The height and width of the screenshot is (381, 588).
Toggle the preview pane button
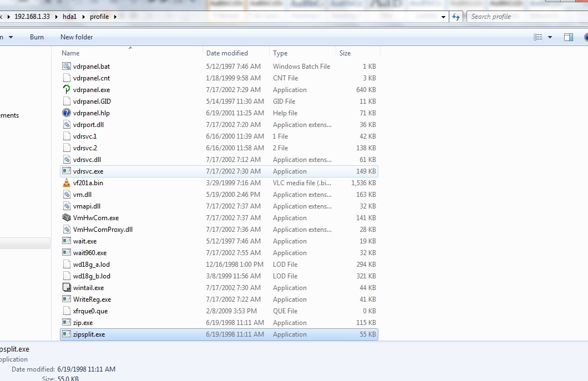(x=568, y=37)
